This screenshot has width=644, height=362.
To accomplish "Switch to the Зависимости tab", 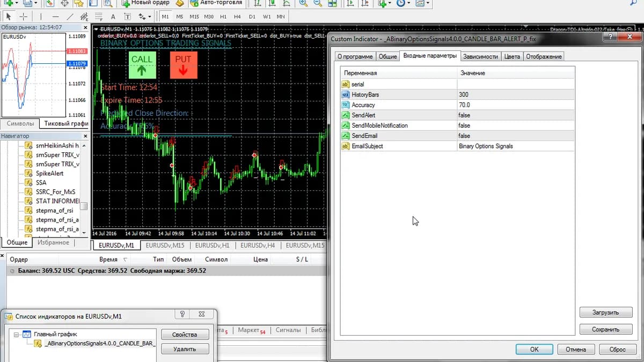I will click(x=480, y=56).
